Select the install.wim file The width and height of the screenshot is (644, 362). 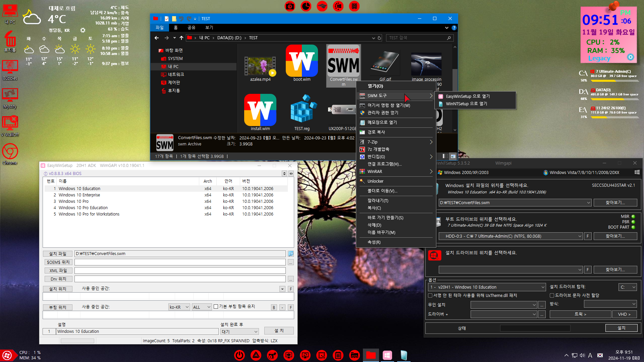point(260,112)
